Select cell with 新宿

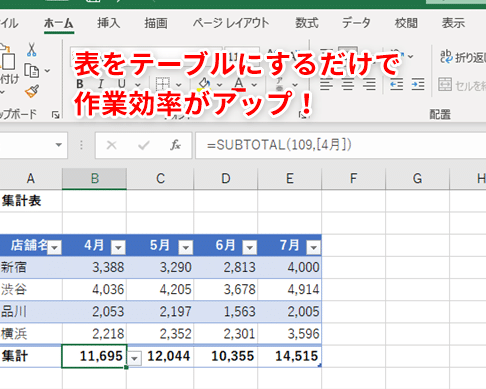click(x=31, y=267)
